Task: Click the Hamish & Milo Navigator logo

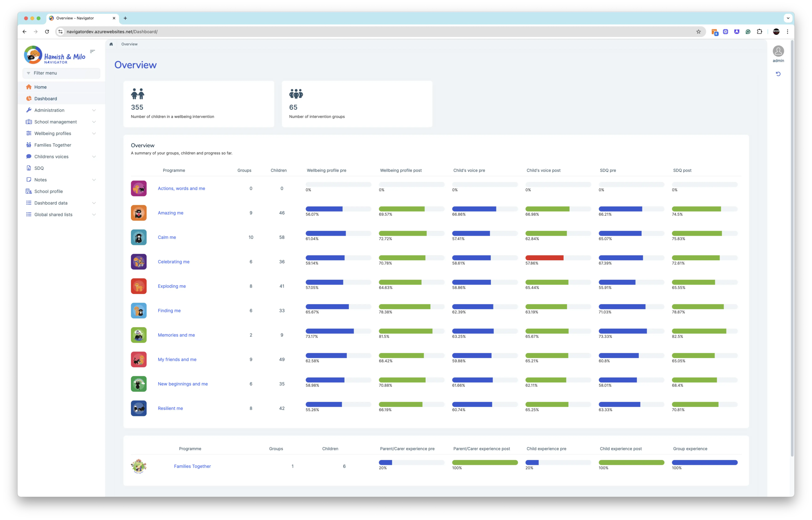Action: click(x=55, y=55)
